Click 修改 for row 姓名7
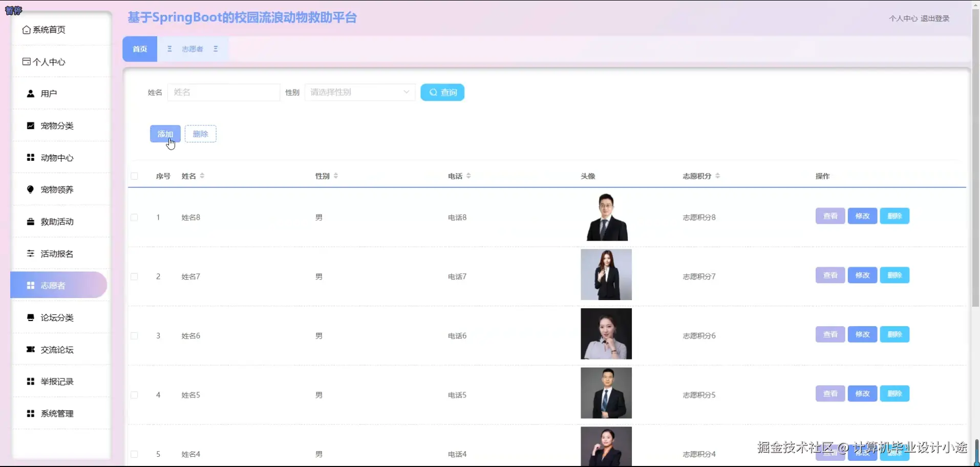The width and height of the screenshot is (980, 467). [862, 275]
